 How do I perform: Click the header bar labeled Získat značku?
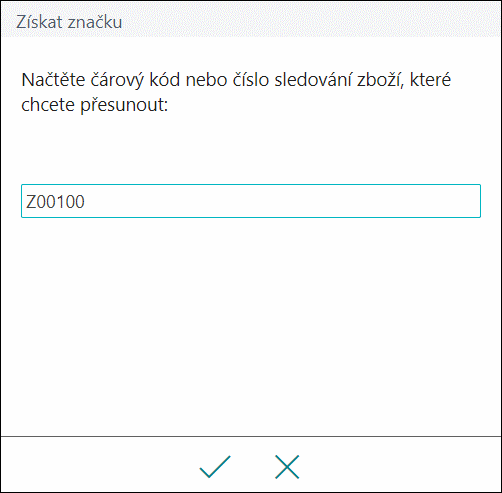click(251, 19)
